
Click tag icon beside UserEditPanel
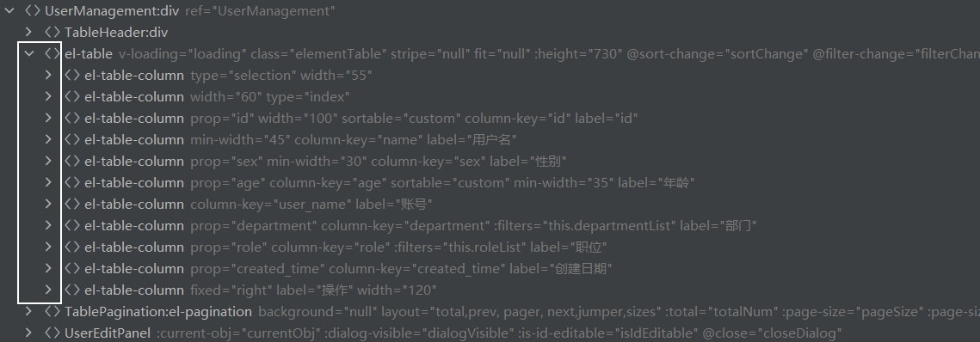point(52,333)
